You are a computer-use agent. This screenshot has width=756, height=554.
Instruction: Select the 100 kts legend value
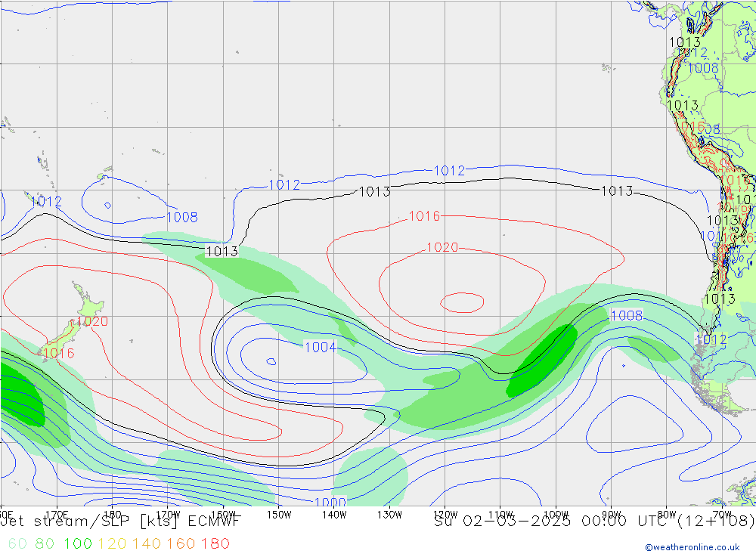[78, 543]
